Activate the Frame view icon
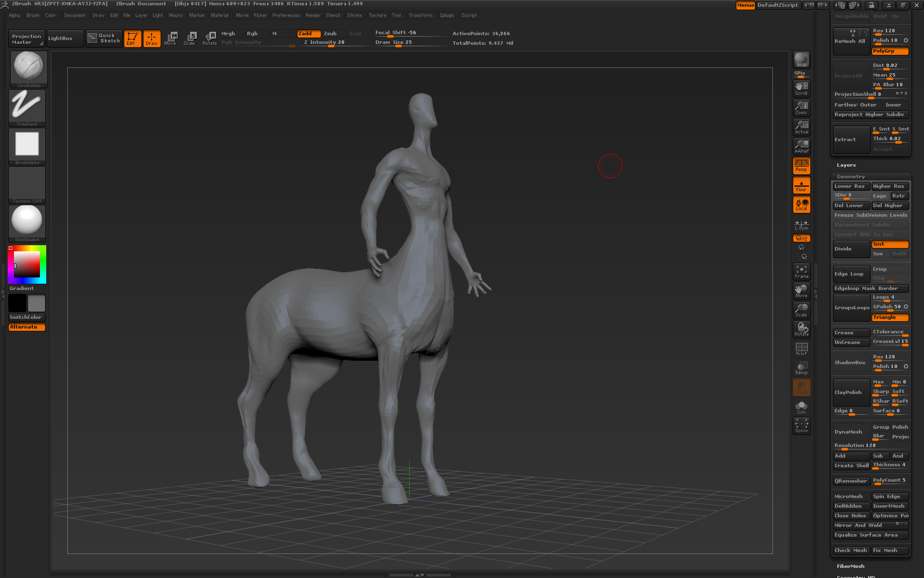 (x=801, y=272)
